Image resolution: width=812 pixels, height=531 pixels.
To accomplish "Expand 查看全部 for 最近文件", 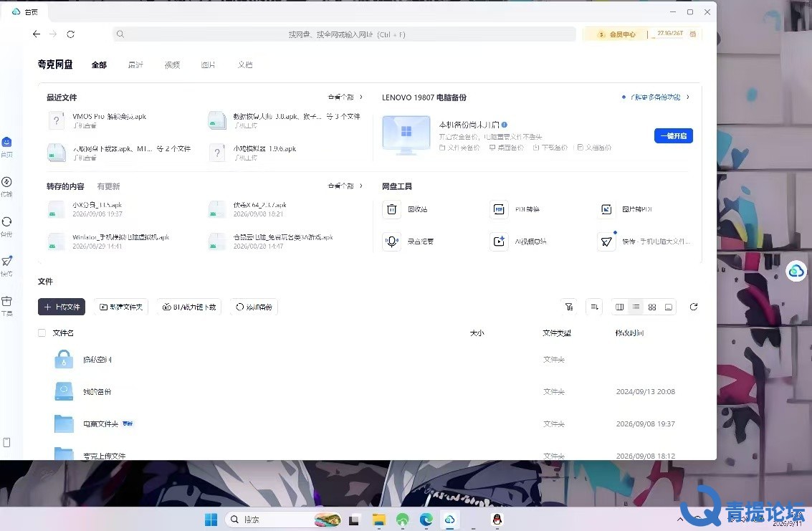I will tap(345, 97).
